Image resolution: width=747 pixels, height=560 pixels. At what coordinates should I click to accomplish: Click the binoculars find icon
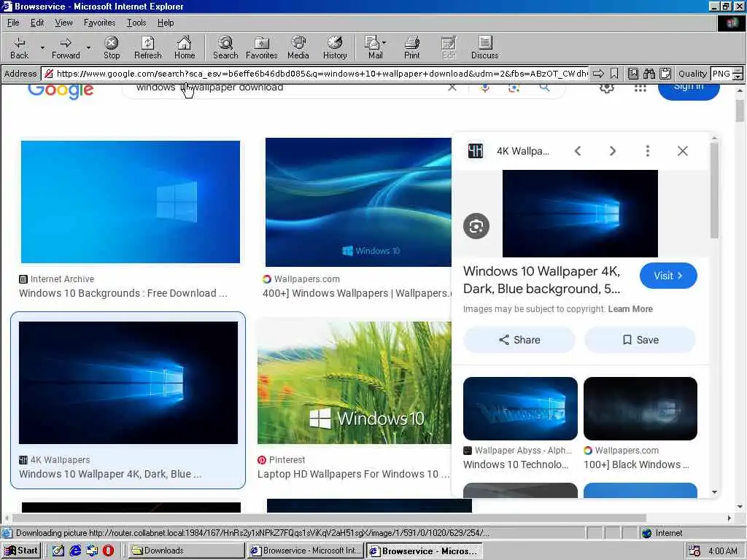click(649, 74)
